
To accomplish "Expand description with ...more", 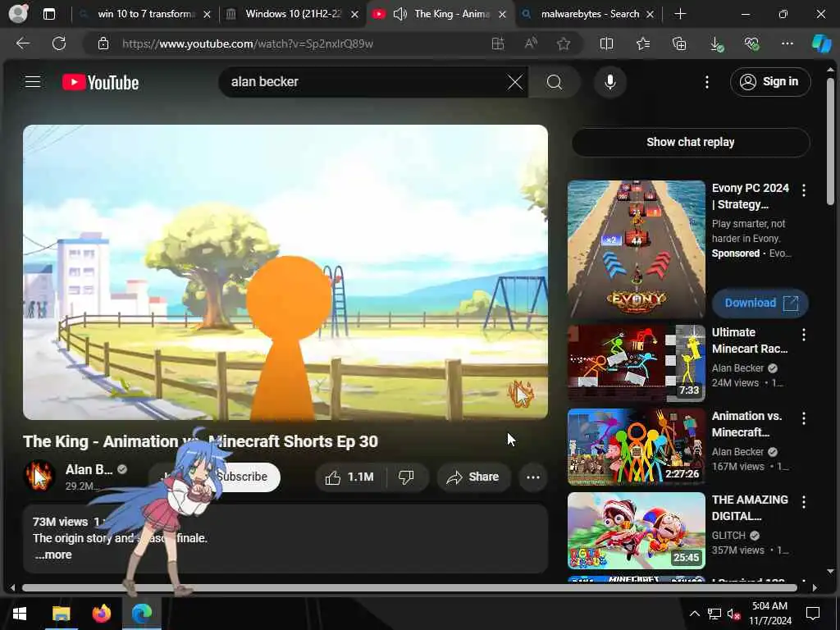I will [x=53, y=555].
